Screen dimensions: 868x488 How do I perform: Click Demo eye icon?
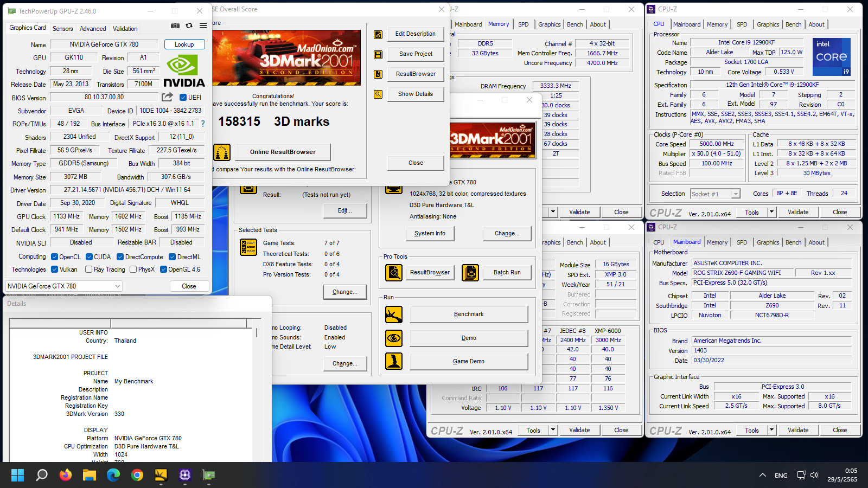pos(394,338)
